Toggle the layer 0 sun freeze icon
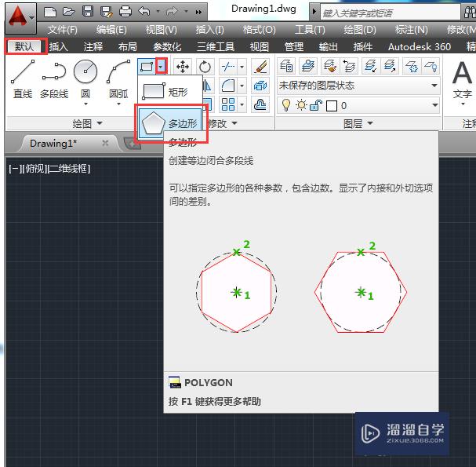Screen dimensions: 476x467 (x=301, y=105)
